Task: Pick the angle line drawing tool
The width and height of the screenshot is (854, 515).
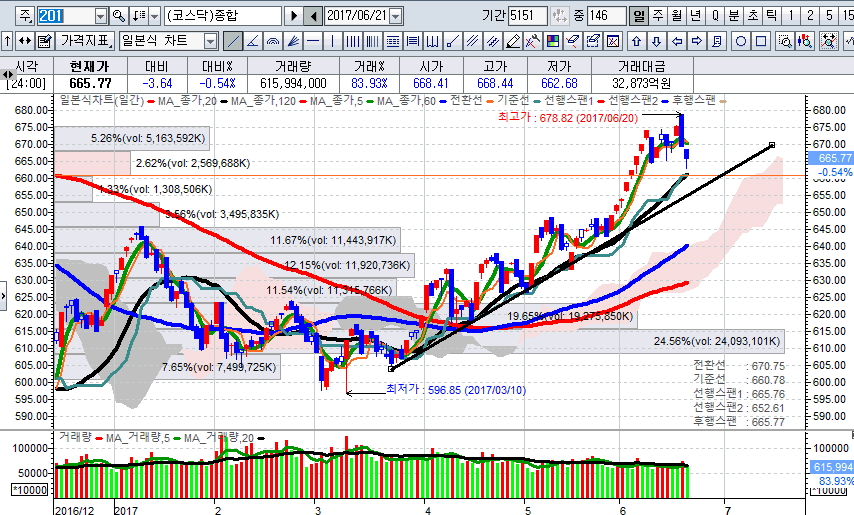Action: (x=252, y=41)
